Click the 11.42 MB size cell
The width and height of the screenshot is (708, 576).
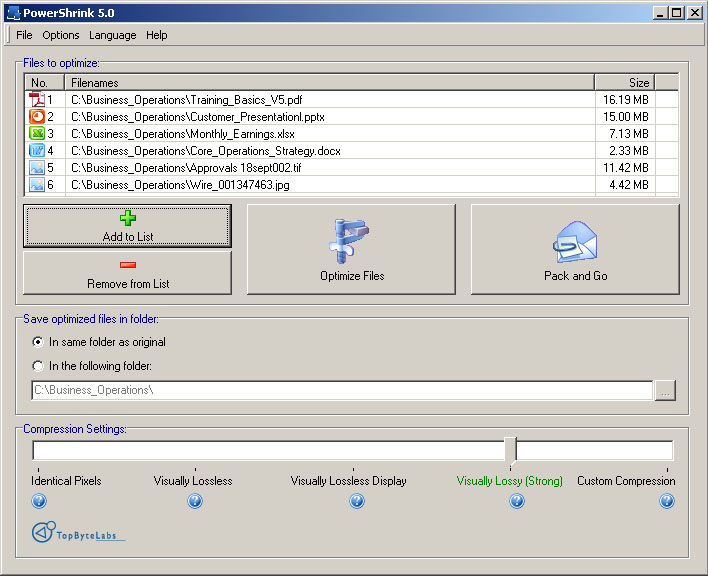625,167
